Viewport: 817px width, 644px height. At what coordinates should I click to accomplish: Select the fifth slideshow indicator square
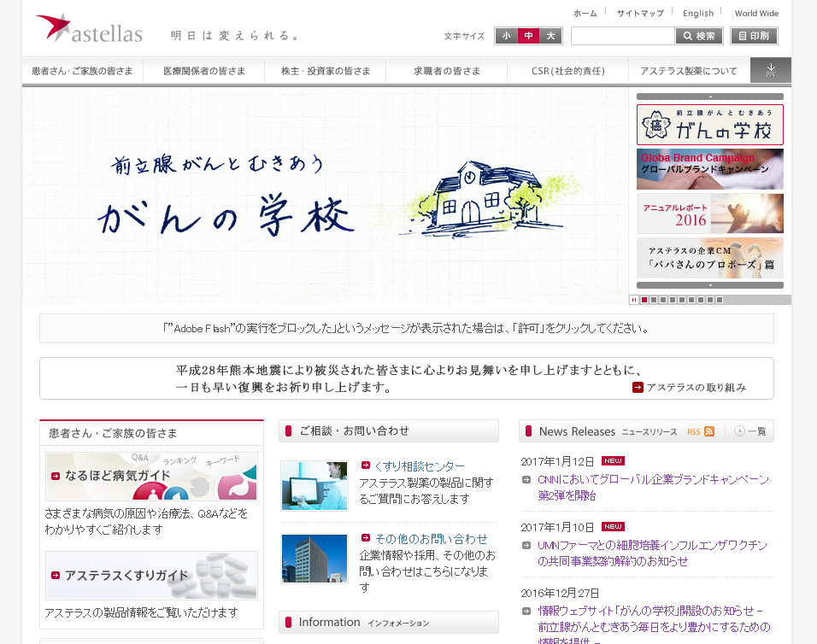point(681,300)
